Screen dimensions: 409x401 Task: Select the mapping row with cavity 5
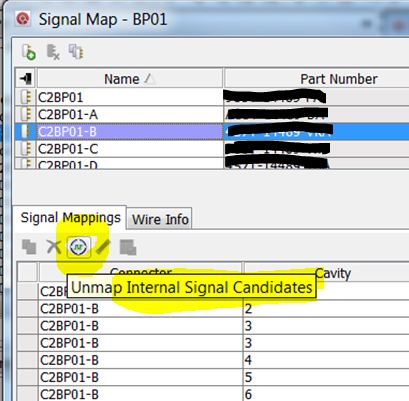pos(213,377)
